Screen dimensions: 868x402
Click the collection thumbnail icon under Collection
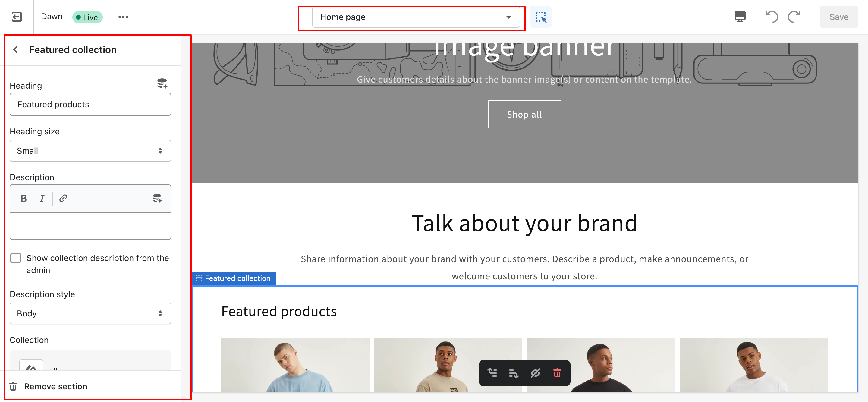point(31,366)
